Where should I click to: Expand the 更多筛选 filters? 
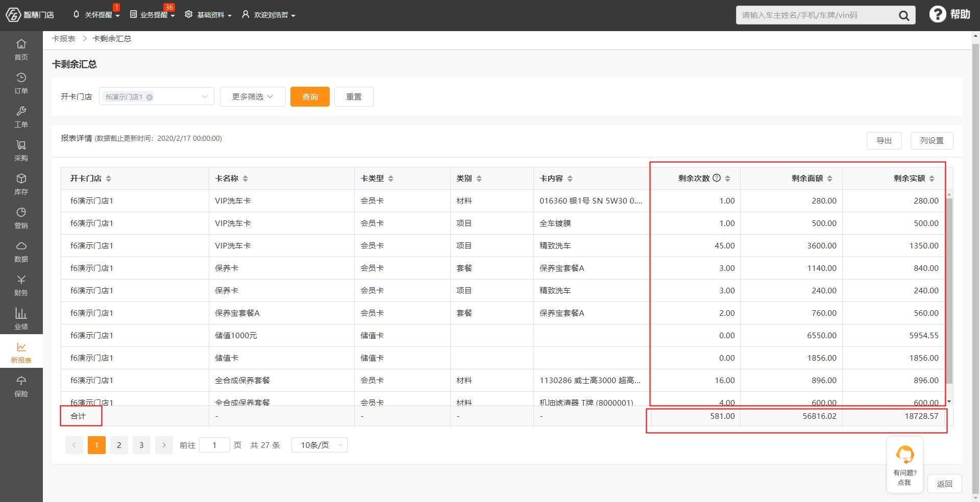tap(253, 96)
